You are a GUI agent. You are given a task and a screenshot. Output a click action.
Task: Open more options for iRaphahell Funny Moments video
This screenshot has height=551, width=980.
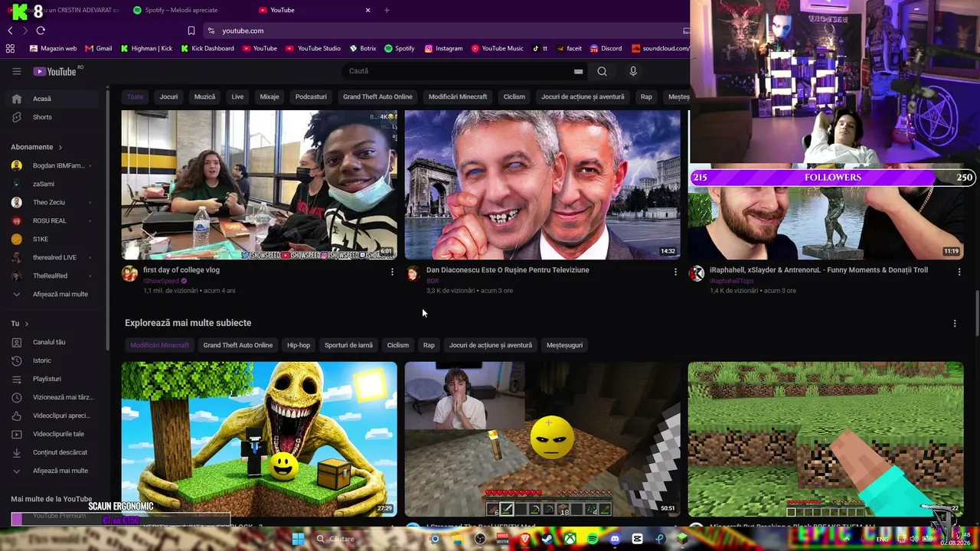tap(959, 272)
